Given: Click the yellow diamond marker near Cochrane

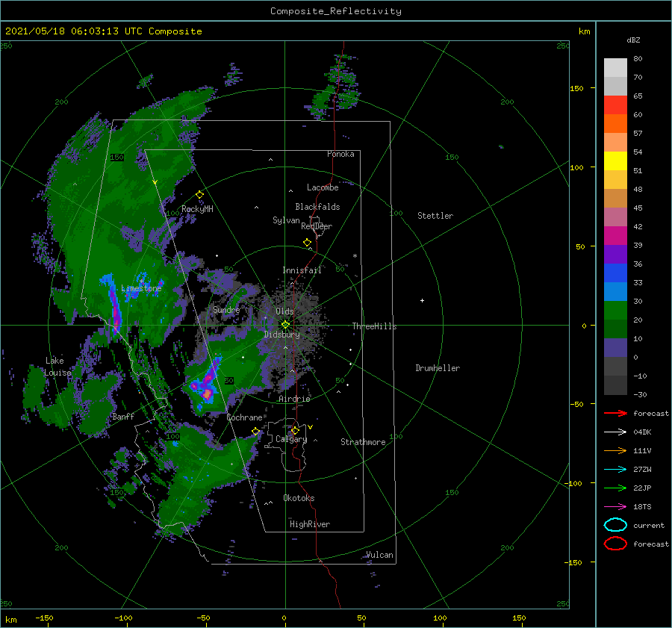Looking at the screenshot, I should (256, 431).
